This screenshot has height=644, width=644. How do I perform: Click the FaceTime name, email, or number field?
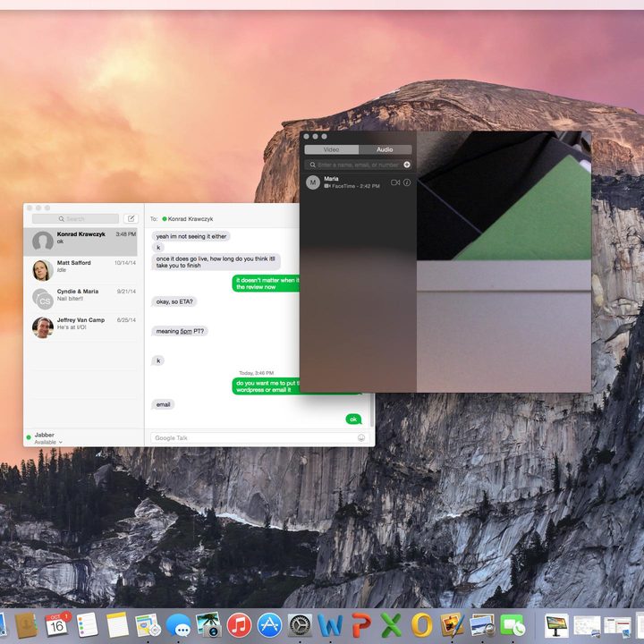358,165
